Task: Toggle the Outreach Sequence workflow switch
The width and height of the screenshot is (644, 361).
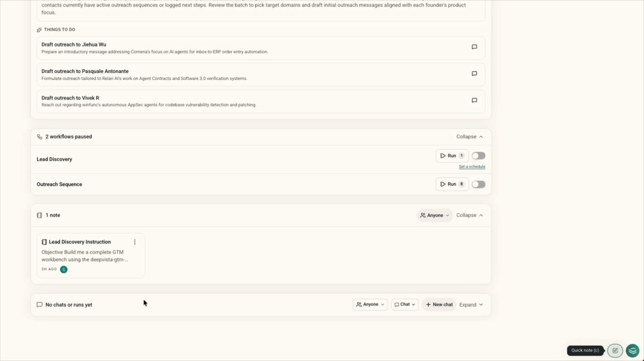Action: pos(478,184)
